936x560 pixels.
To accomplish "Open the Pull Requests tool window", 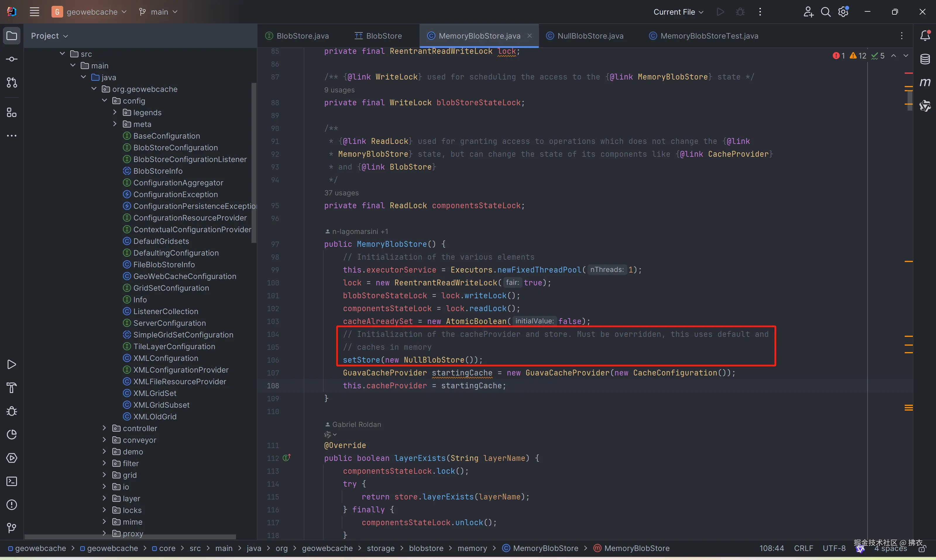I will [x=12, y=82].
